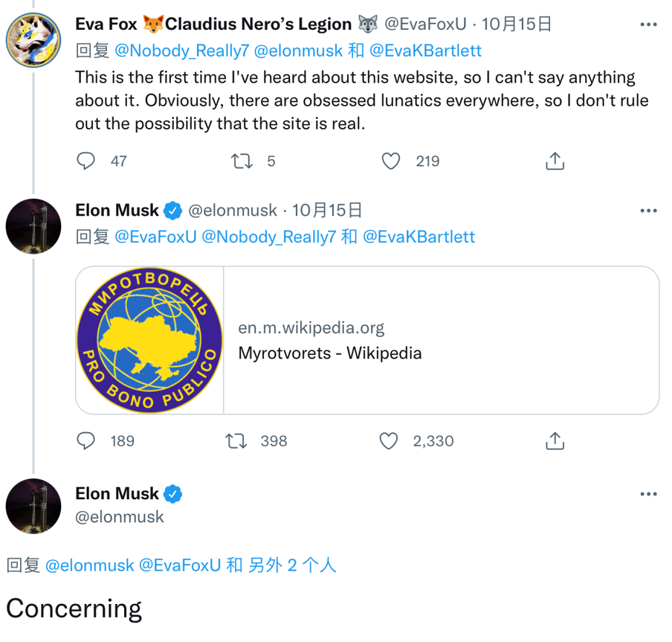The image size is (672, 642).
Task: Click Elon Musk's avatar on the link tweet
Action: click(x=33, y=226)
